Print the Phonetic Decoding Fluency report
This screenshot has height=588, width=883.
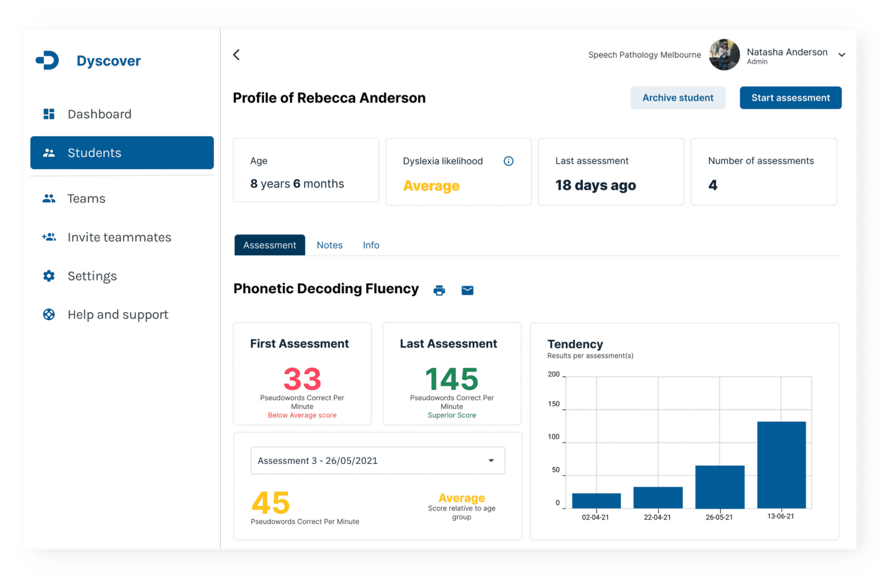(439, 290)
